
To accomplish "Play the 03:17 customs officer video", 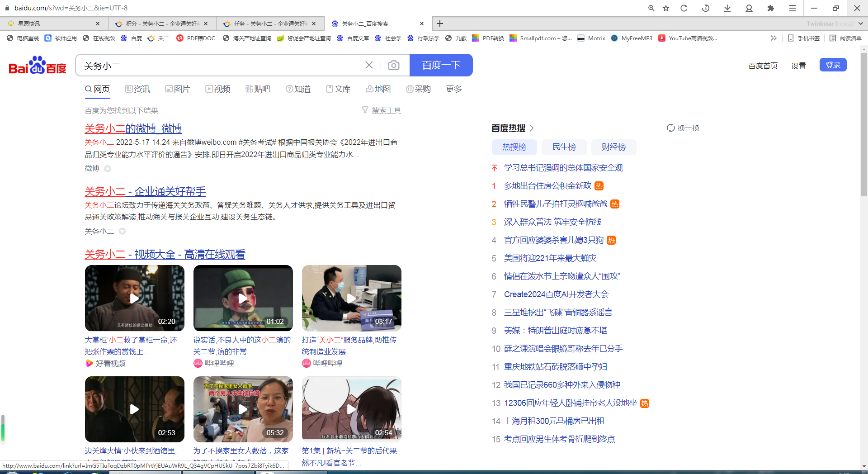I will point(352,298).
